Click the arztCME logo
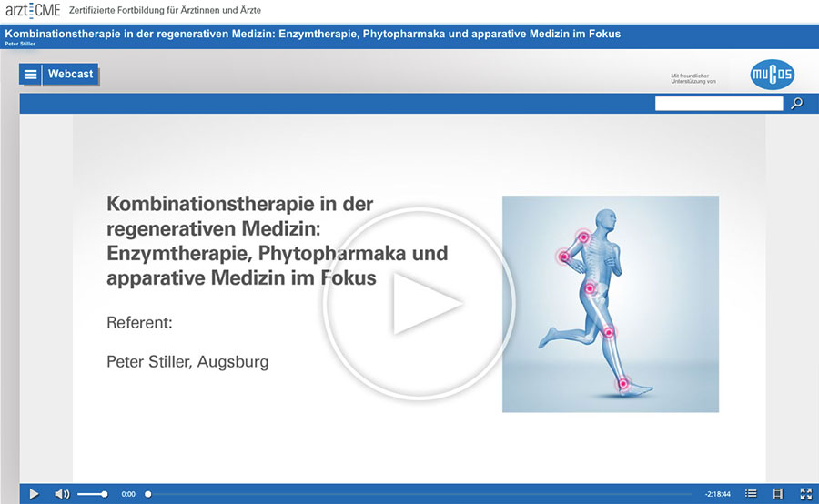 (32, 10)
